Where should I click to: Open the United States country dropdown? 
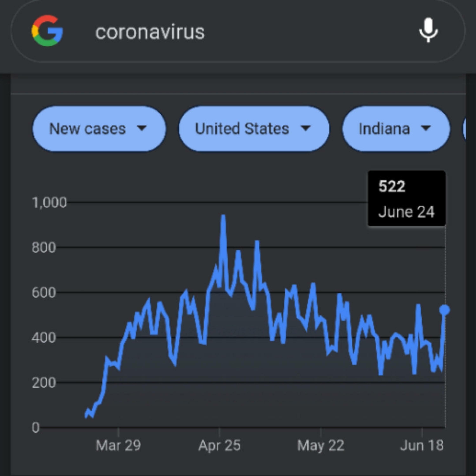pos(254,129)
